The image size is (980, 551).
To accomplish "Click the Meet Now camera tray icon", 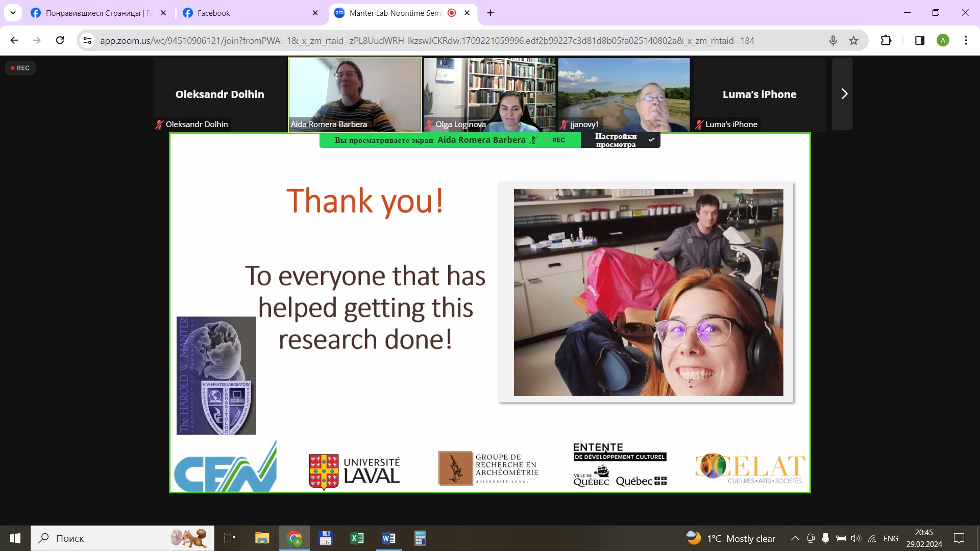I will 811,538.
